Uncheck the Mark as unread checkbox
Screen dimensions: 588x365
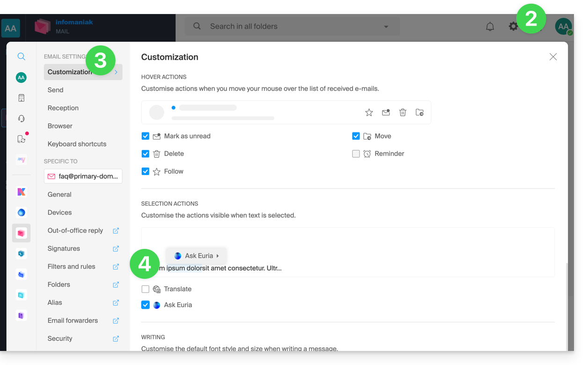145,136
